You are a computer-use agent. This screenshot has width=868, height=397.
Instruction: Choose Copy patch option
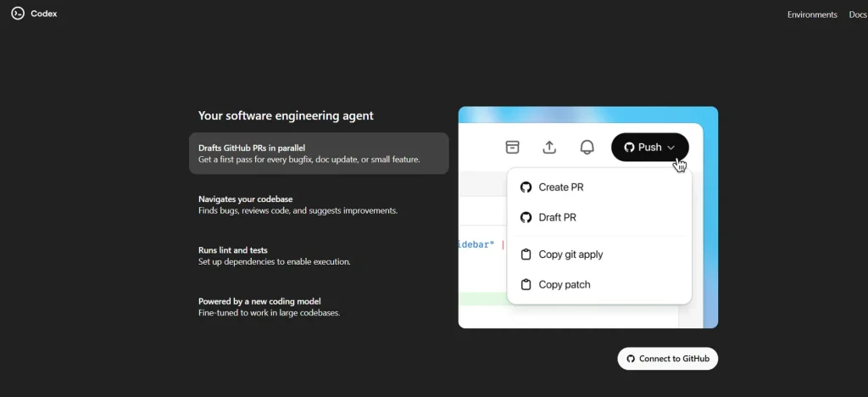(599, 284)
